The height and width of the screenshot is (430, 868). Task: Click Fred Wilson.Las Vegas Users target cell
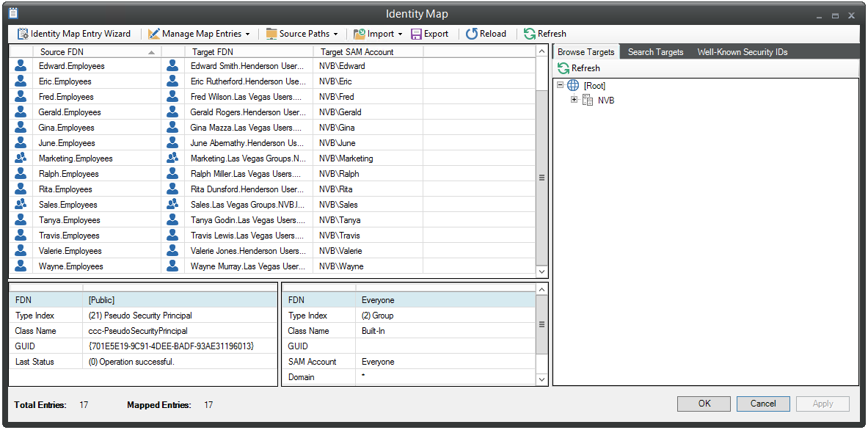point(248,97)
